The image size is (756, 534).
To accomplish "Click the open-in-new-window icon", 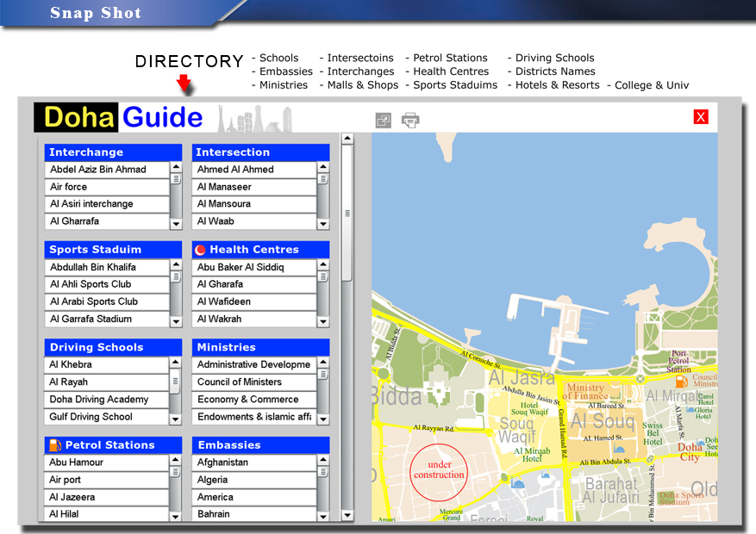I will tap(384, 120).
